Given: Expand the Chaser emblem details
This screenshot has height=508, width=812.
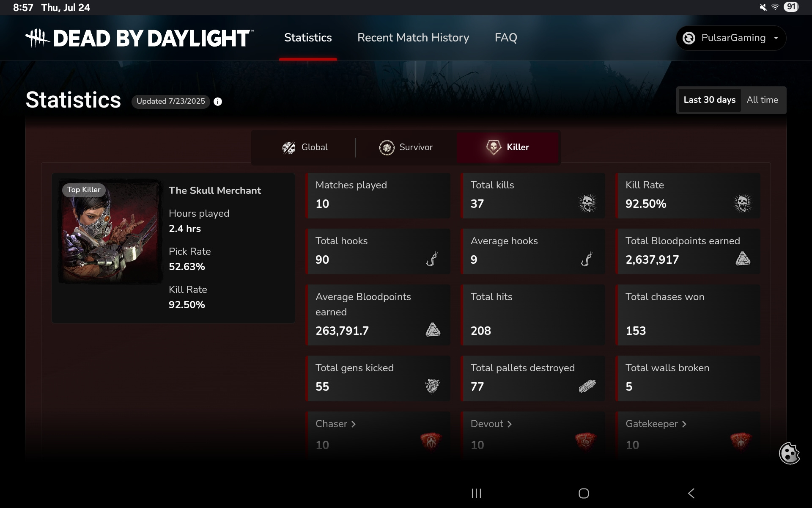Looking at the screenshot, I should tap(335, 424).
